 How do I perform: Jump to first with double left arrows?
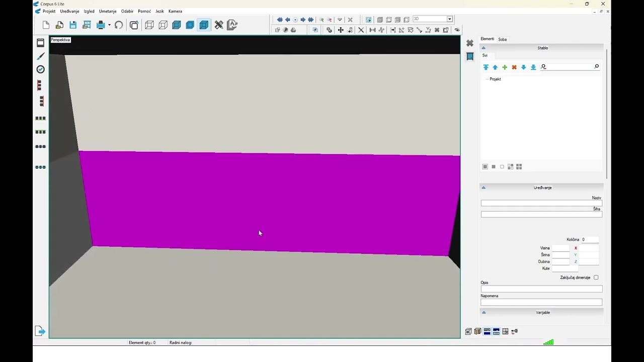tap(280, 20)
